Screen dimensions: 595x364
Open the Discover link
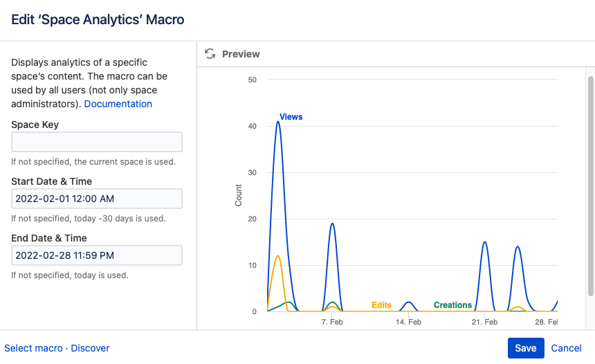(90, 348)
